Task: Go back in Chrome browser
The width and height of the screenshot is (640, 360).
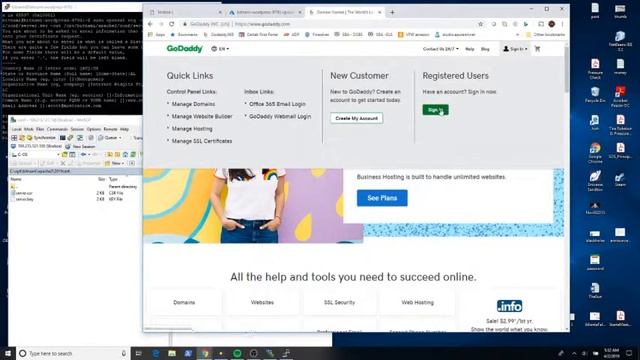Action: pyautogui.click(x=150, y=24)
